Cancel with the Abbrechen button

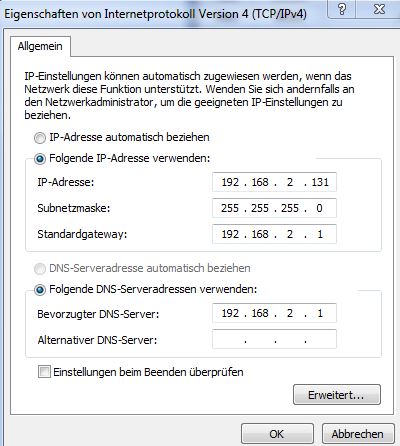click(358, 434)
